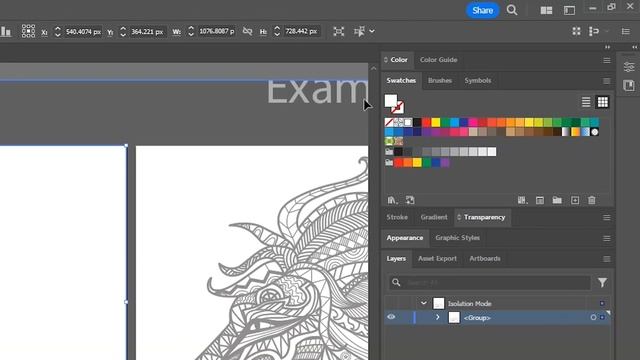Switch to the Stroke tab
The height and width of the screenshot is (360, 640).
tap(397, 217)
